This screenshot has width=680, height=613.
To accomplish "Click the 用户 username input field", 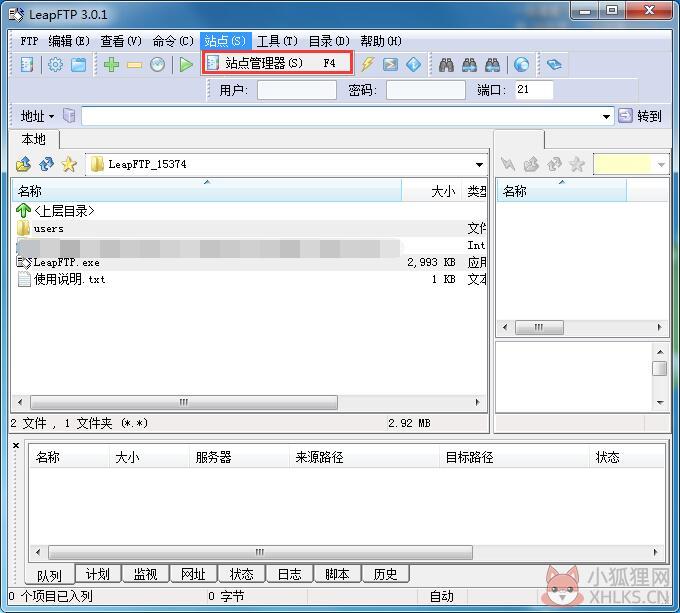I will pyautogui.click(x=297, y=90).
